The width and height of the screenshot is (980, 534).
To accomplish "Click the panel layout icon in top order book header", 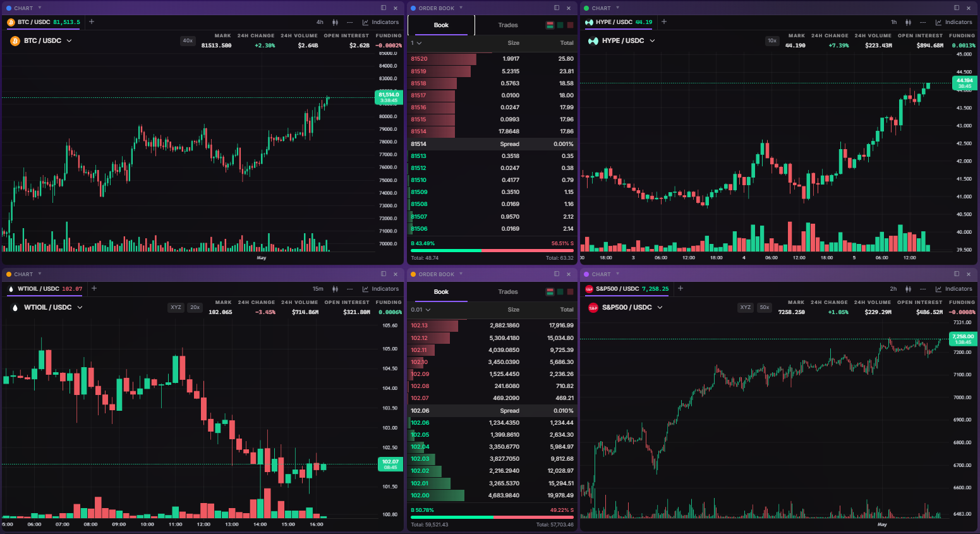I will click(x=557, y=8).
